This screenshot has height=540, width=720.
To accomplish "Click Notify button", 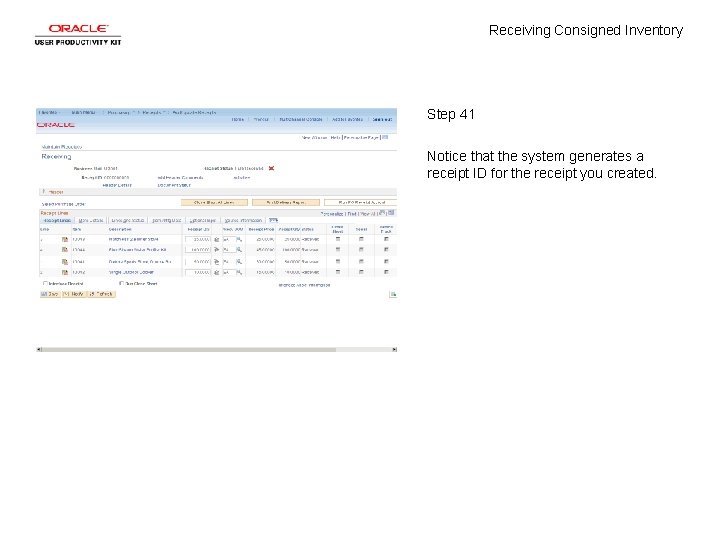I will point(74,294).
